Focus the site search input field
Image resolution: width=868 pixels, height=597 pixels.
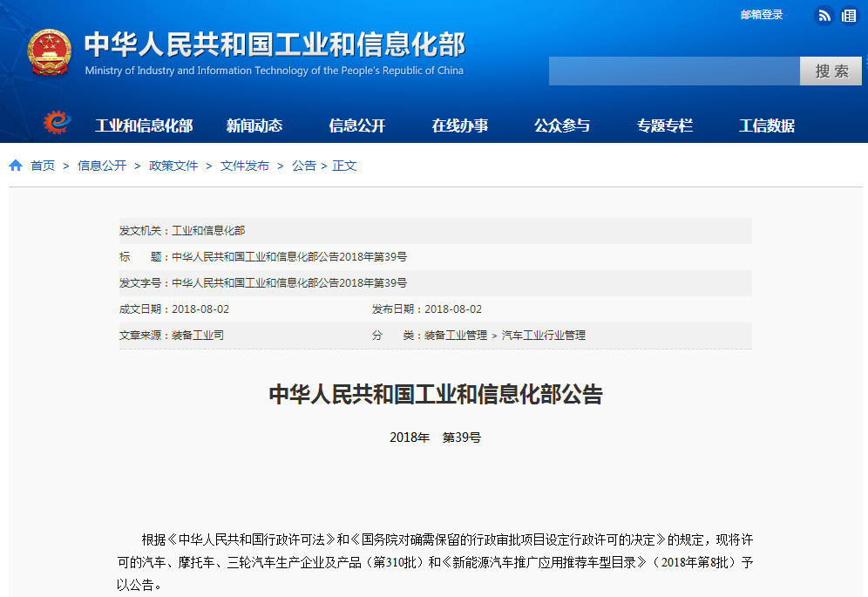[x=674, y=71]
